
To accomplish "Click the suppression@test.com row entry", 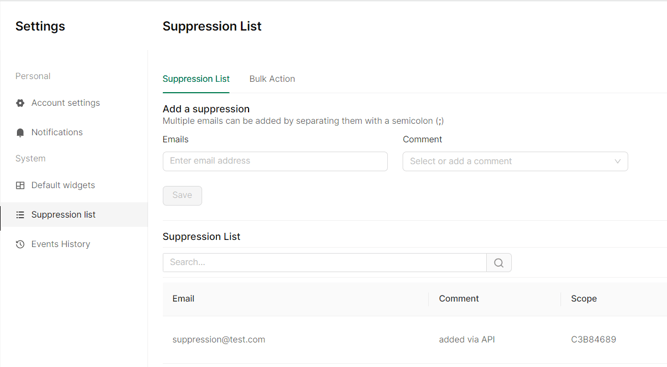I will [219, 339].
